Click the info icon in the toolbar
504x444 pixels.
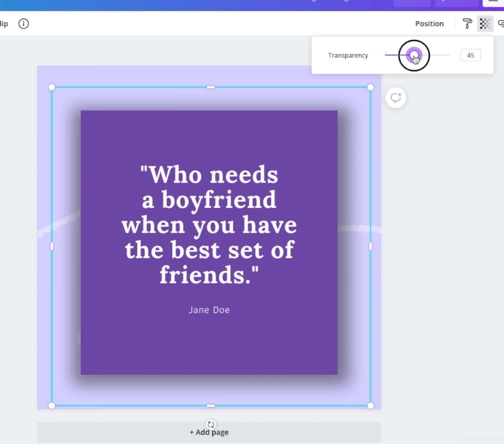point(24,24)
